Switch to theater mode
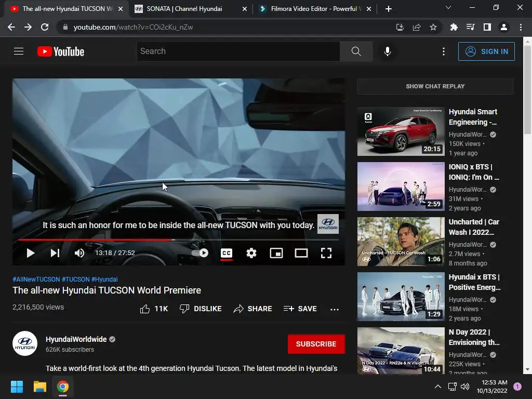The image size is (532, 399). click(x=301, y=253)
